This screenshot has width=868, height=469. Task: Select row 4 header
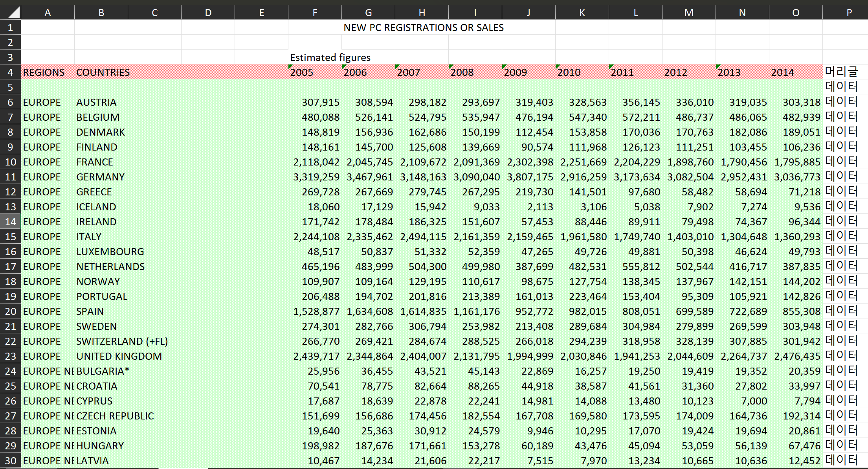10,72
